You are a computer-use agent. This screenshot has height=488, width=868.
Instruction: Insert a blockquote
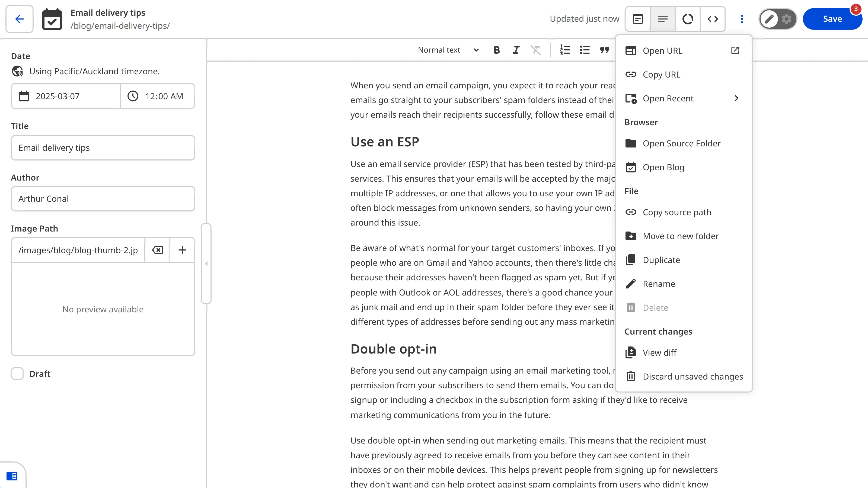[604, 50]
